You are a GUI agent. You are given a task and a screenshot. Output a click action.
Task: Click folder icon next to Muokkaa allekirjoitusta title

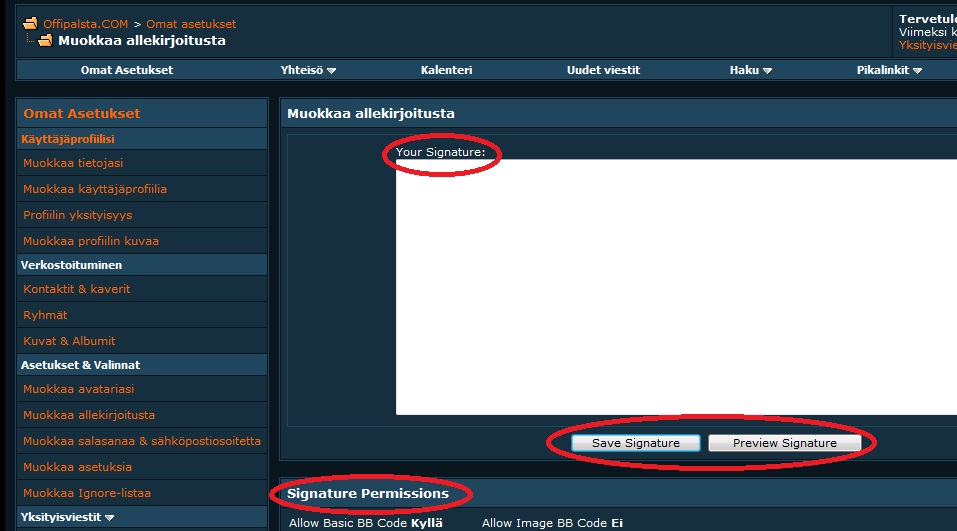45,41
